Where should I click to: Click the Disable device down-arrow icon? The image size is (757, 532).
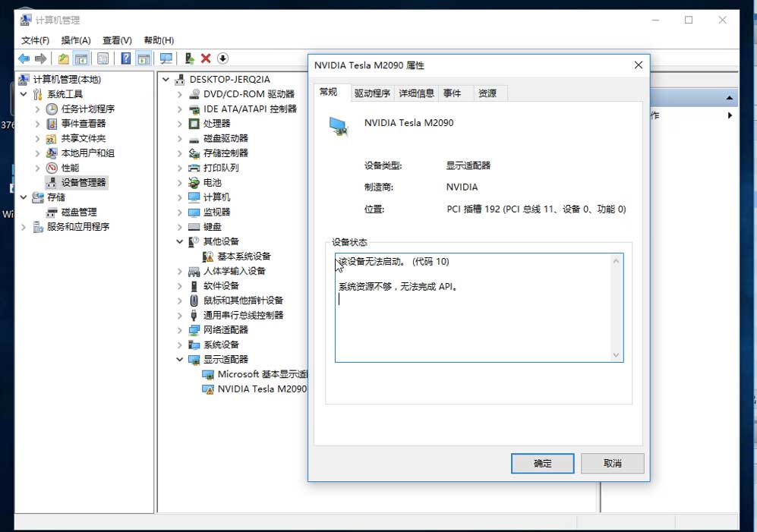point(222,58)
